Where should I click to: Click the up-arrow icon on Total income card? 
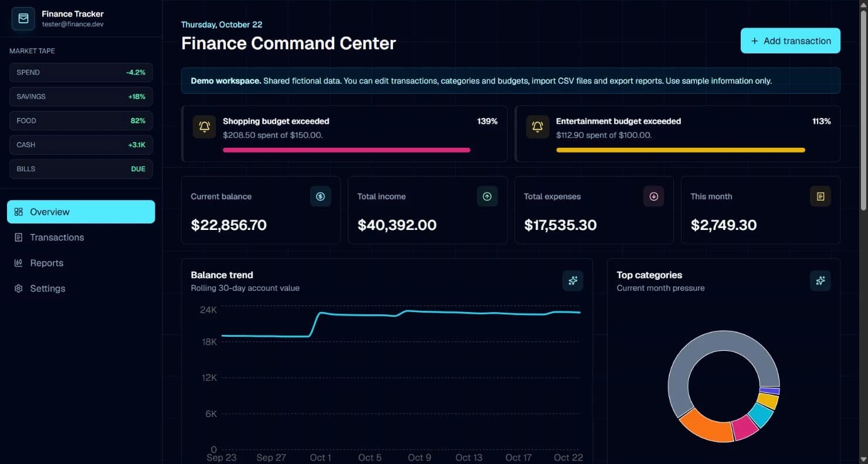pyautogui.click(x=487, y=197)
